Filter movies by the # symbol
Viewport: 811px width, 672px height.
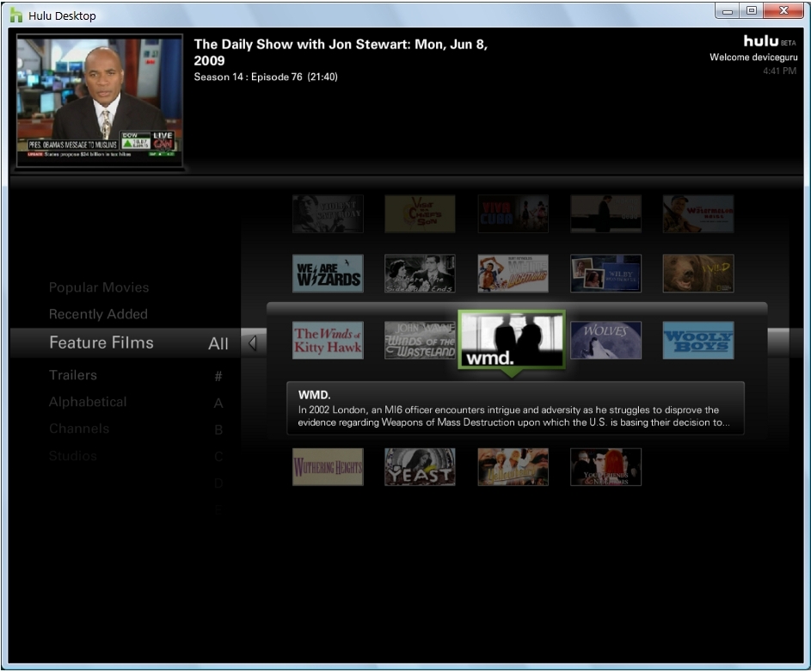(218, 376)
